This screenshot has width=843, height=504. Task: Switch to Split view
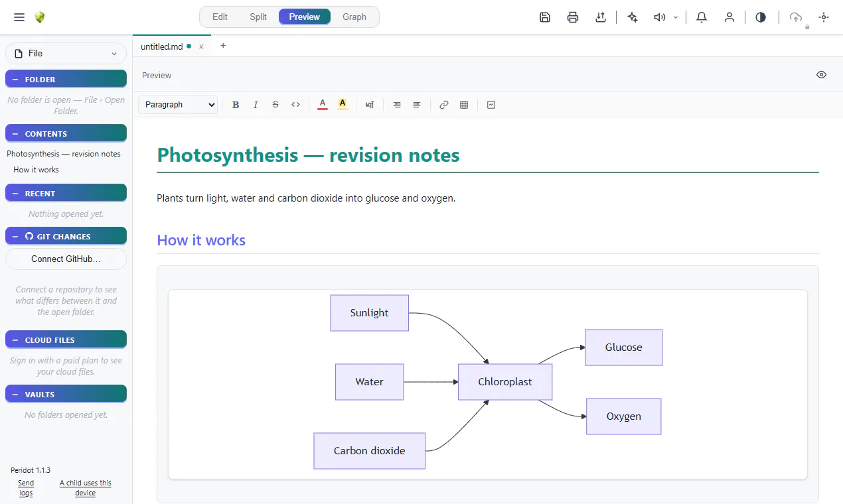(x=258, y=17)
